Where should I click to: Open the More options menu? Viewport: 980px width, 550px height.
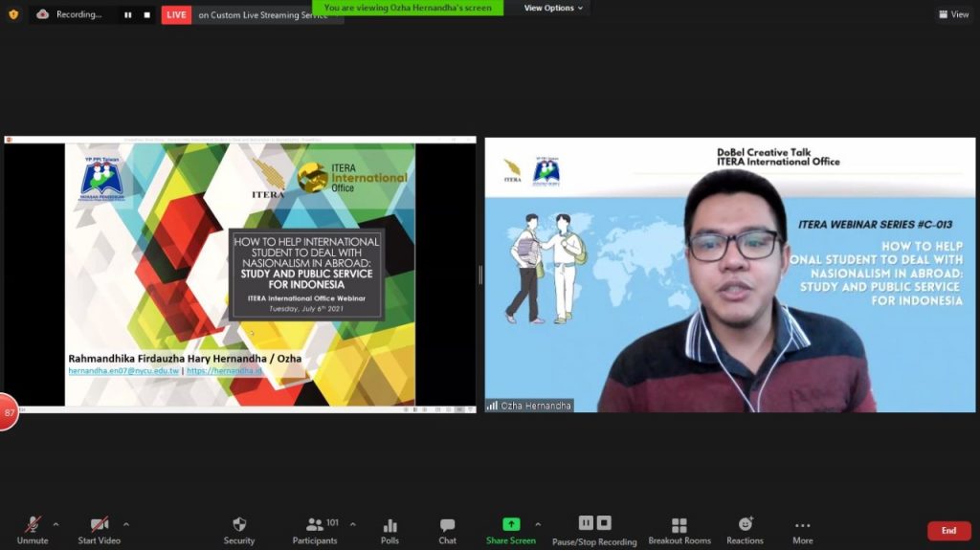(x=803, y=530)
